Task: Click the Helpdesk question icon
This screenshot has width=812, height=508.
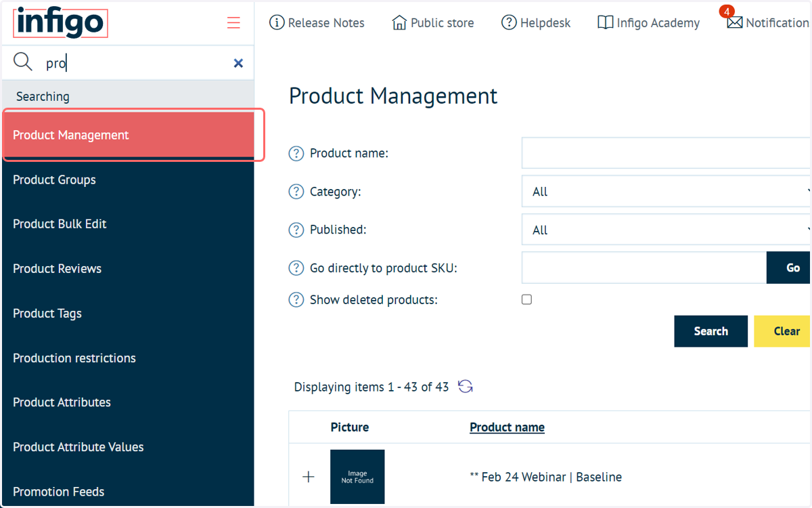Action: coord(509,22)
